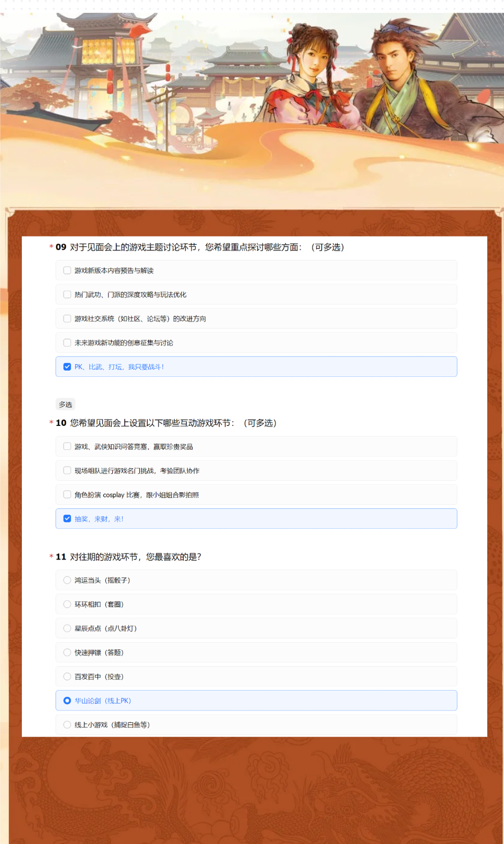Image resolution: width=504 pixels, height=844 pixels.
Task: Click question 09 title text
Action: click(207, 247)
